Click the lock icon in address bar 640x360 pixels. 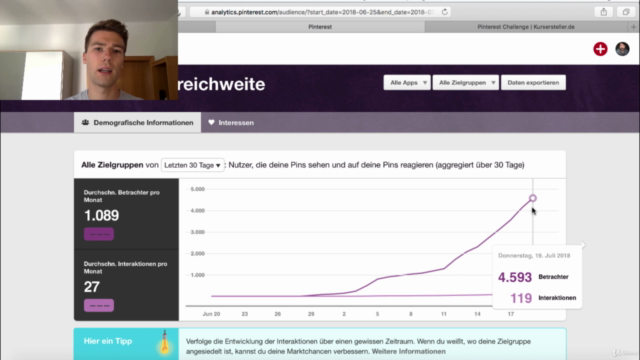tap(207, 12)
